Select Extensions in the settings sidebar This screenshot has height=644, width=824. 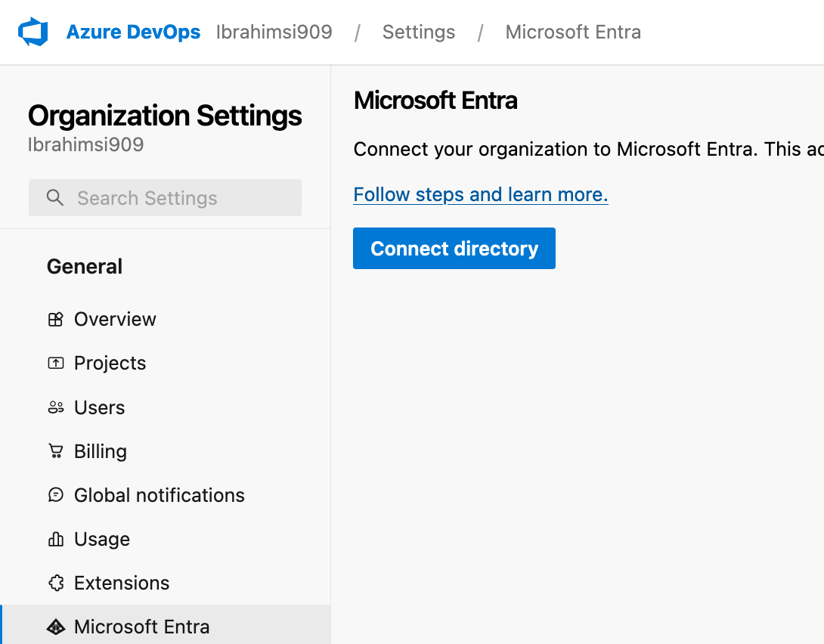pyautogui.click(x=121, y=583)
